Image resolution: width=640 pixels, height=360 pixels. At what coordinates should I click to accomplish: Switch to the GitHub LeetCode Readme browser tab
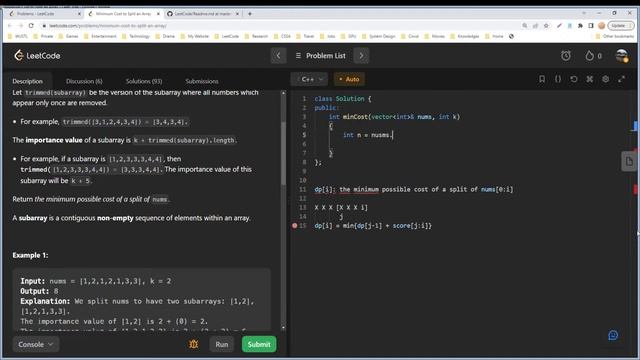click(x=202, y=13)
